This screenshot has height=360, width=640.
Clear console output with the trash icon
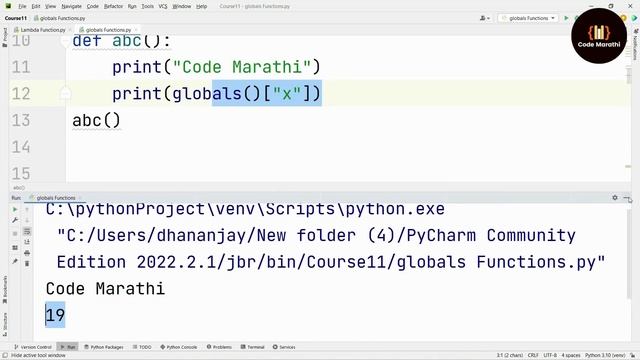27,264
